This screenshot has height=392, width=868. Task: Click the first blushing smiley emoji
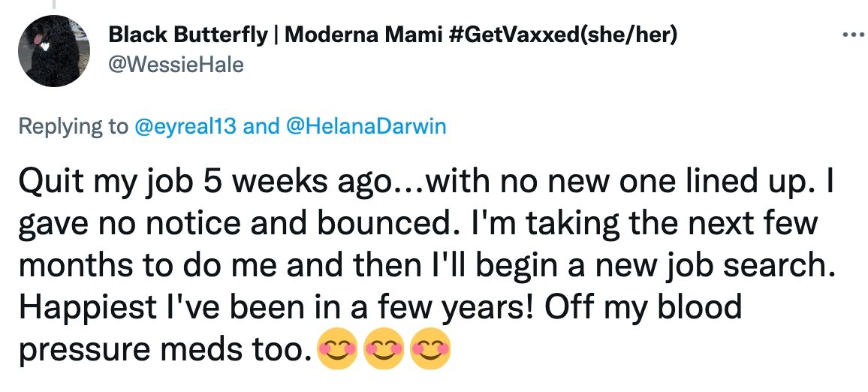336,348
